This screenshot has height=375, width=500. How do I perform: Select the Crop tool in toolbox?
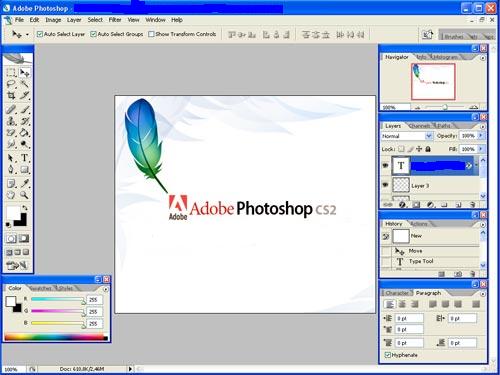[11, 96]
